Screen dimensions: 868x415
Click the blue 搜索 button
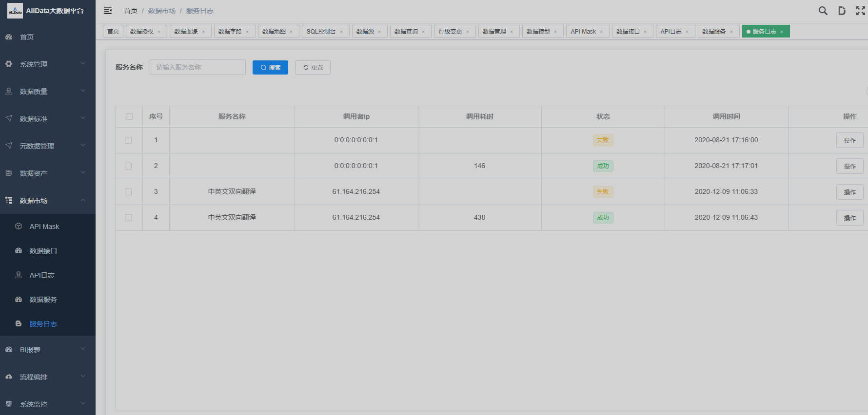tap(270, 68)
